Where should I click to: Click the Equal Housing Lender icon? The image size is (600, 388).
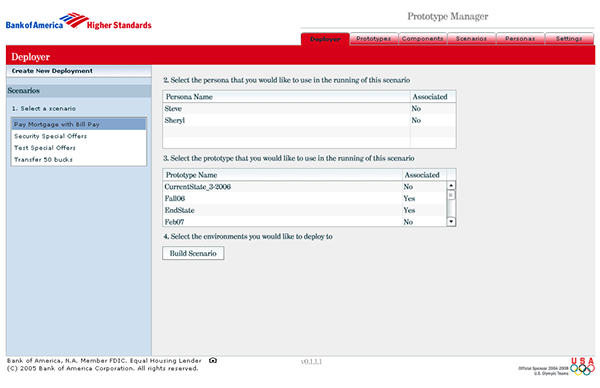[213, 360]
